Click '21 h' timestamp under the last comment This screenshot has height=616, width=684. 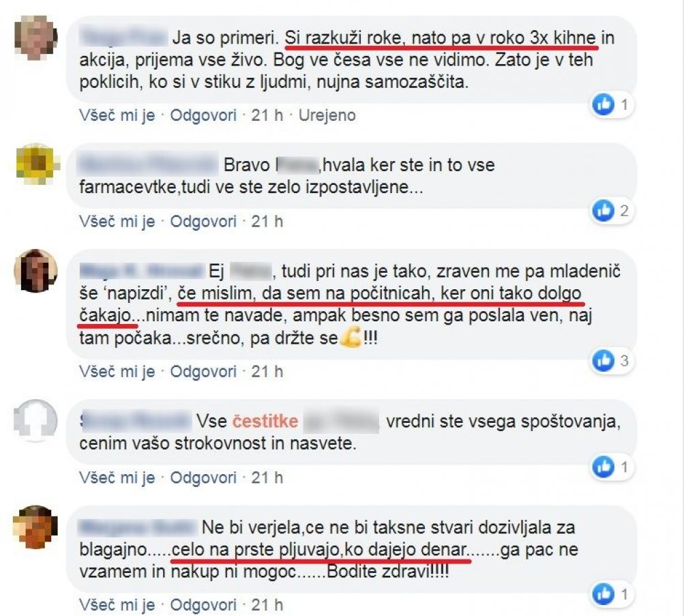(x=267, y=604)
